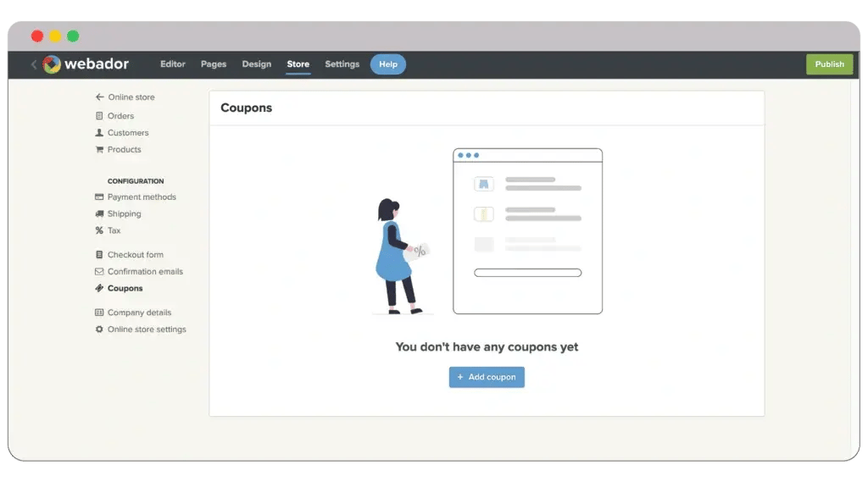Open the Settings tab

(342, 64)
